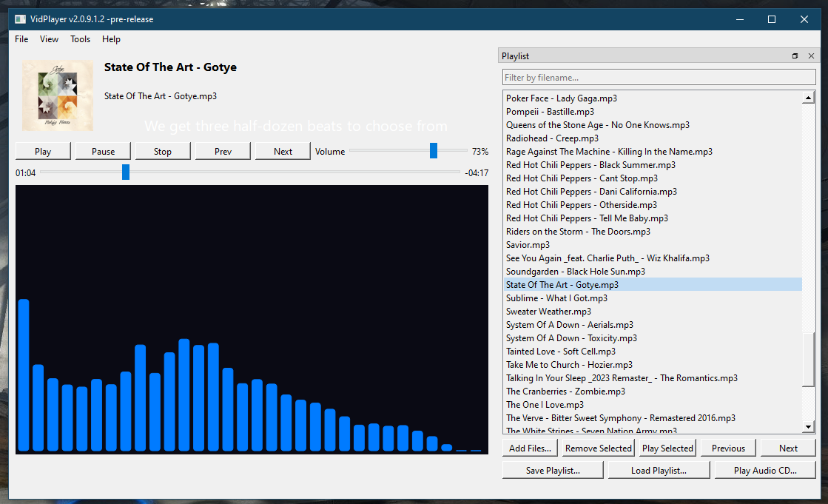Select See You Again - Wiz Khalifa.mp3

[x=653, y=258]
